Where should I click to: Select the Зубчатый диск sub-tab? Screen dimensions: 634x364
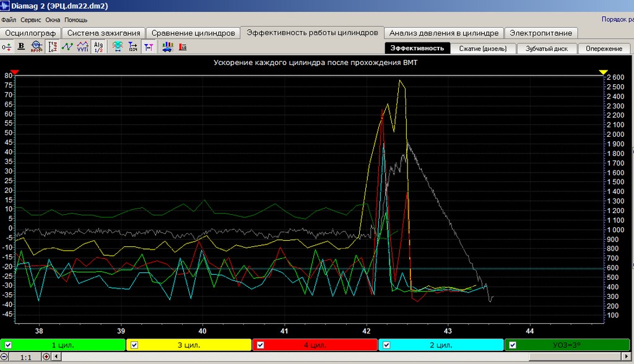[547, 48]
